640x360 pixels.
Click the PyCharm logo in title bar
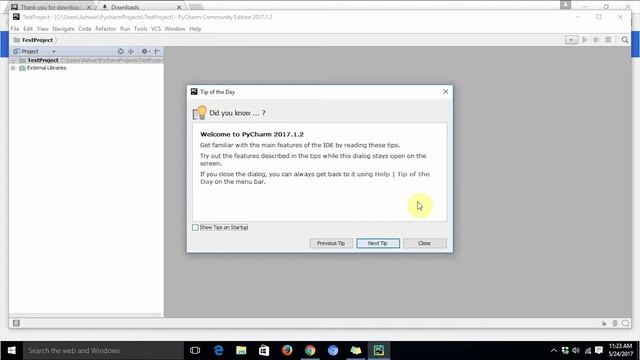[x=16, y=17]
